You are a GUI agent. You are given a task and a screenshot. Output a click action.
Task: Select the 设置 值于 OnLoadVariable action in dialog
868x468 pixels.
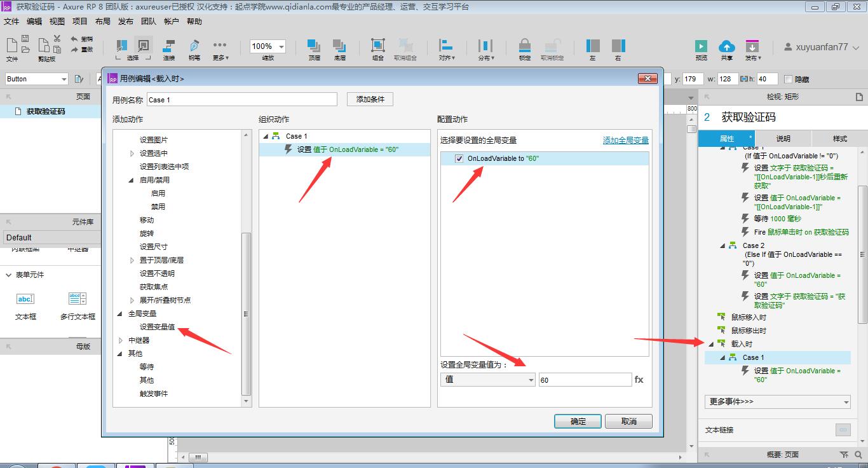(345, 149)
